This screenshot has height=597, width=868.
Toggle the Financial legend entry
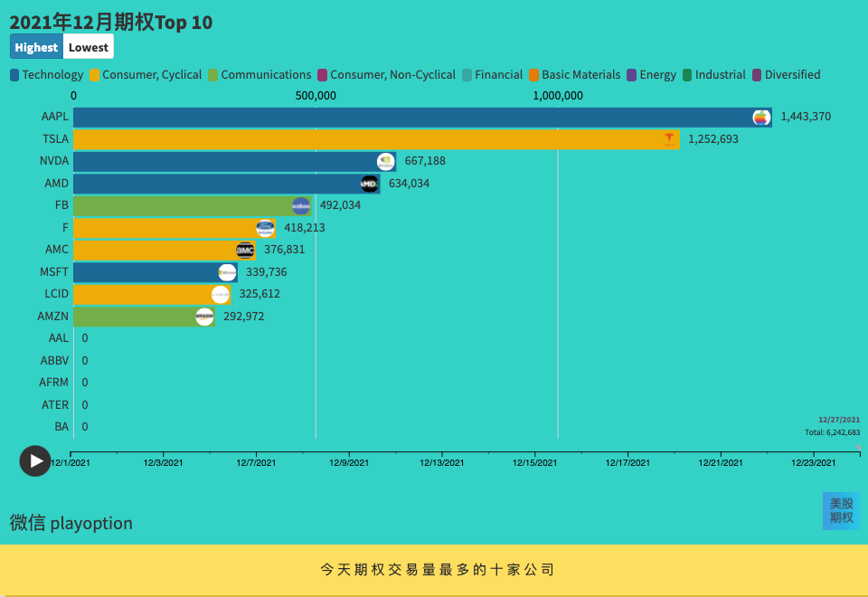493,75
